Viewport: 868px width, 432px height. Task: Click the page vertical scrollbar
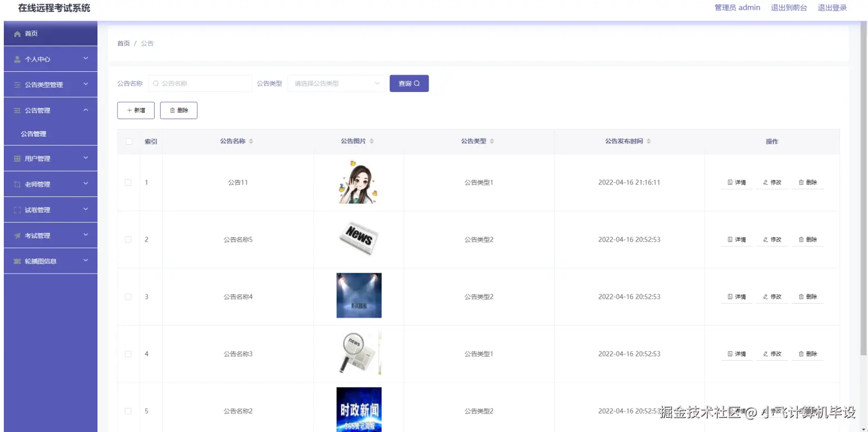tap(863, 189)
